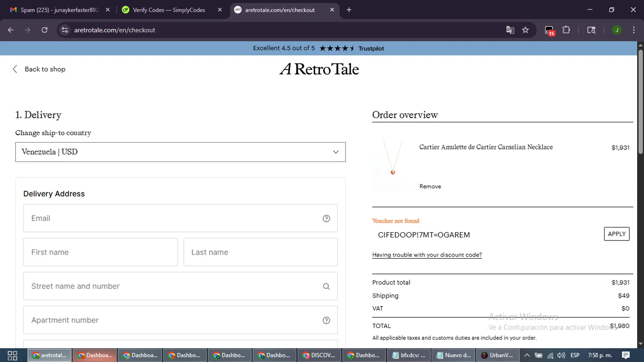Viewport: 644px width, 362px height.
Task: Click the browser address bar URL
Action: [115, 30]
